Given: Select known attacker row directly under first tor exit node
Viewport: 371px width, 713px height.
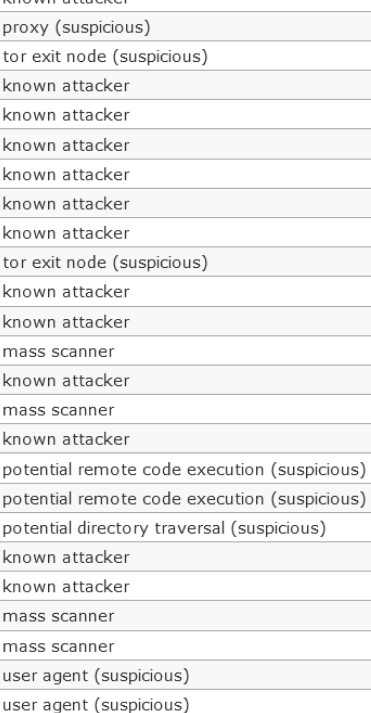Looking at the screenshot, I should point(186,85).
